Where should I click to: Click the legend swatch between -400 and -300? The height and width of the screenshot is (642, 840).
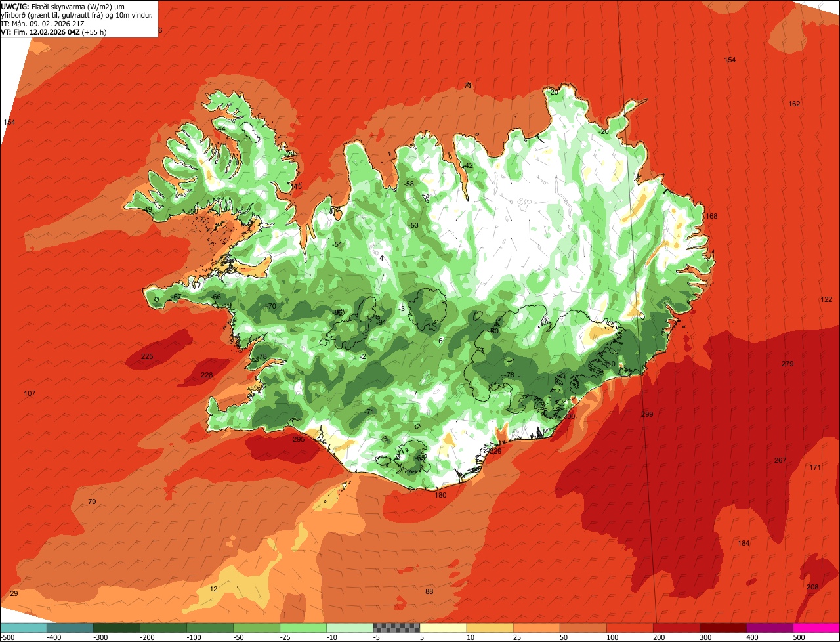tap(70, 628)
